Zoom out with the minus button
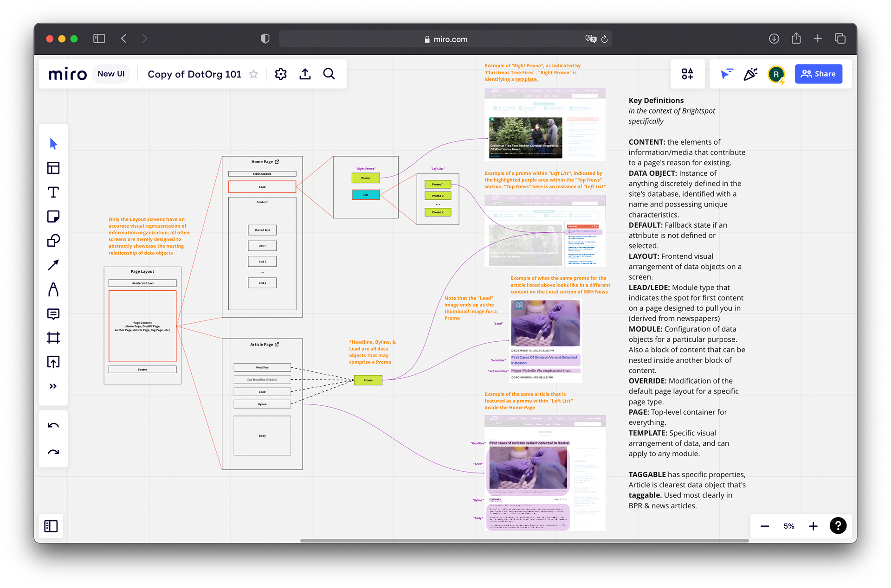This screenshot has width=891, height=588. coord(765,526)
